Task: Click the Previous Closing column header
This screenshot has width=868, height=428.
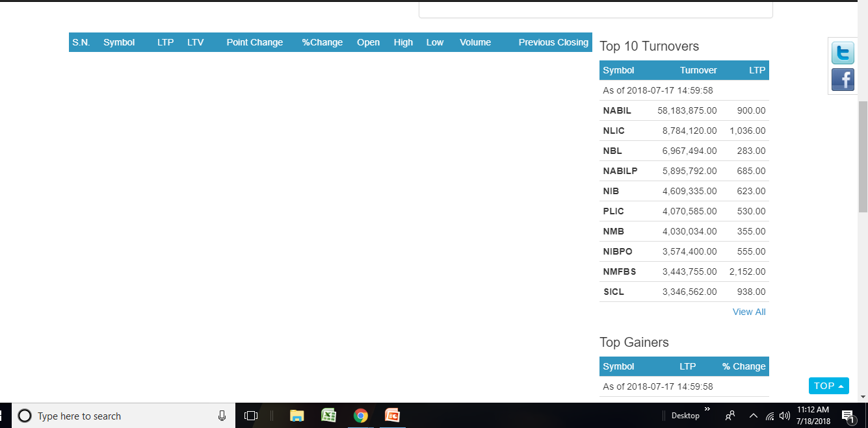Action: (x=553, y=42)
